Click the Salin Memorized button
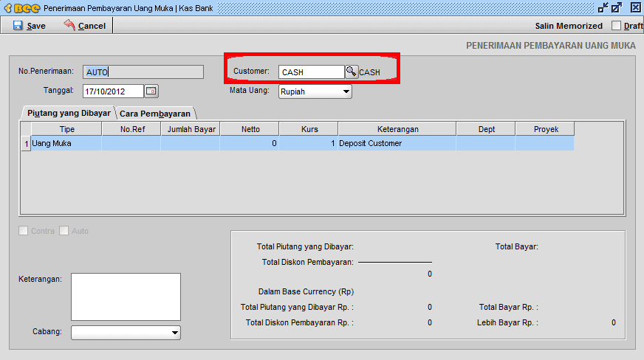 pyautogui.click(x=569, y=26)
